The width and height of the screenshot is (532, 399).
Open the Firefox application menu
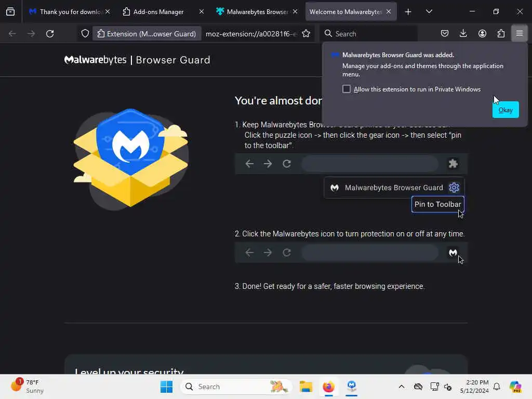[x=519, y=33]
